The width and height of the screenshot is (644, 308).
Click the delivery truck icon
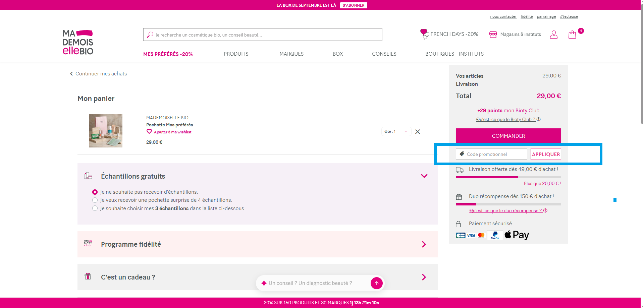point(460,170)
